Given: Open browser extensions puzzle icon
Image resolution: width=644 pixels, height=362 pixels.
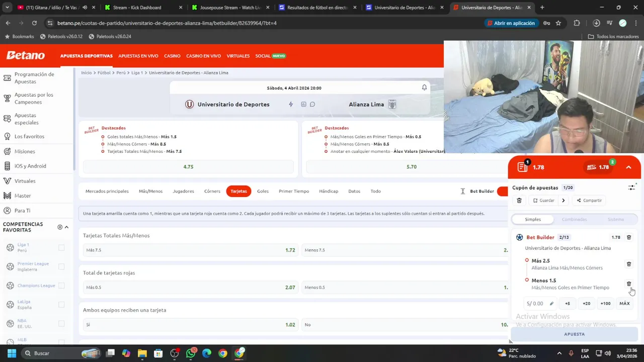Looking at the screenshot, I should tap(577, 23).
